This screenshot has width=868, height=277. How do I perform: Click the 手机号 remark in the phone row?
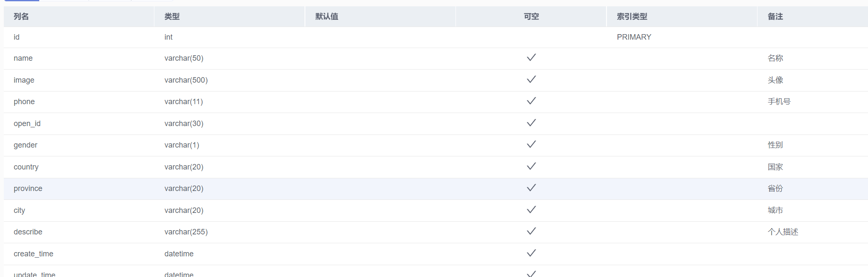779,102
